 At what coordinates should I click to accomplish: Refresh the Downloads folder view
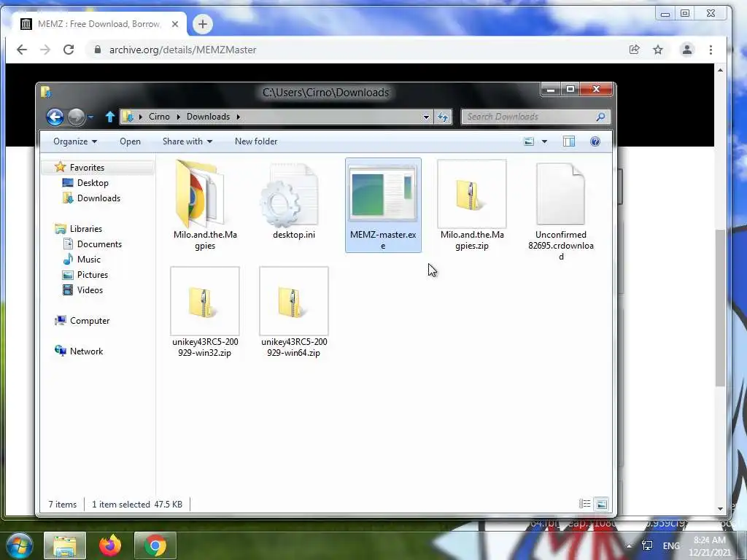(443, 117)
